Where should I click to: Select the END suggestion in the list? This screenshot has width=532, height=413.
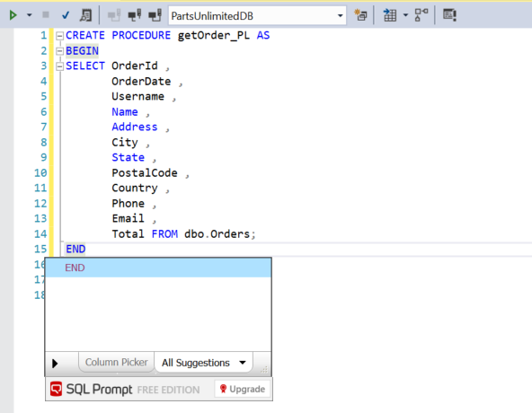point(158,268)
